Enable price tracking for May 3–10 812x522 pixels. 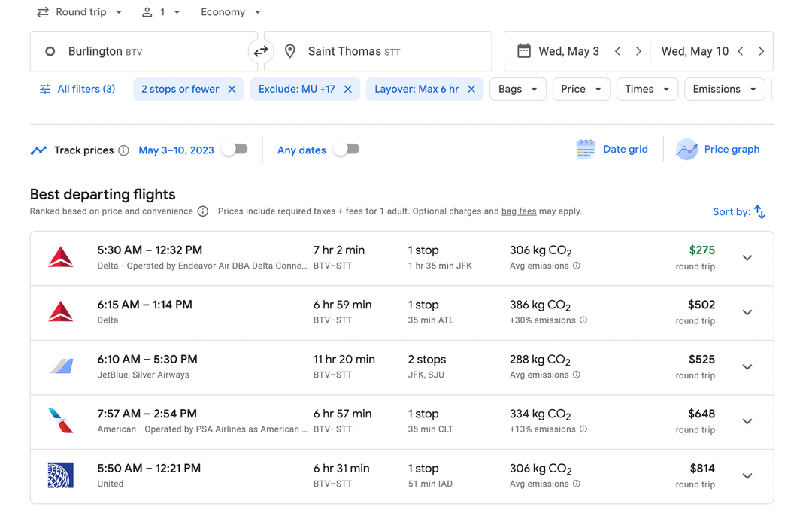click(x=234, y=150)
